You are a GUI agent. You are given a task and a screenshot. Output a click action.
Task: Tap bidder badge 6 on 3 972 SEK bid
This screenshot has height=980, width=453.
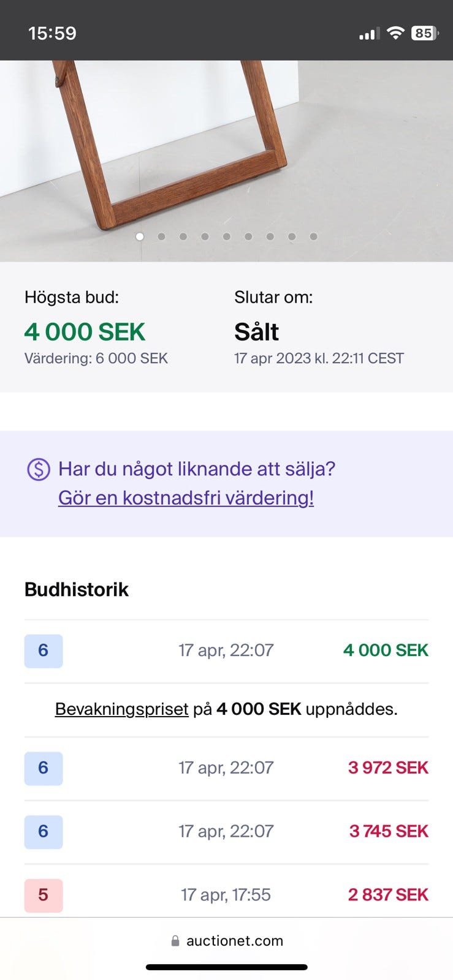44,768
